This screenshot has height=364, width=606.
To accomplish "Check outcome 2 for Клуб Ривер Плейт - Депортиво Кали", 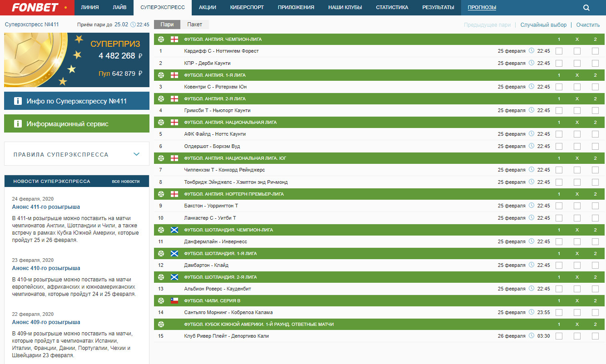I will [x=595, y=336].
